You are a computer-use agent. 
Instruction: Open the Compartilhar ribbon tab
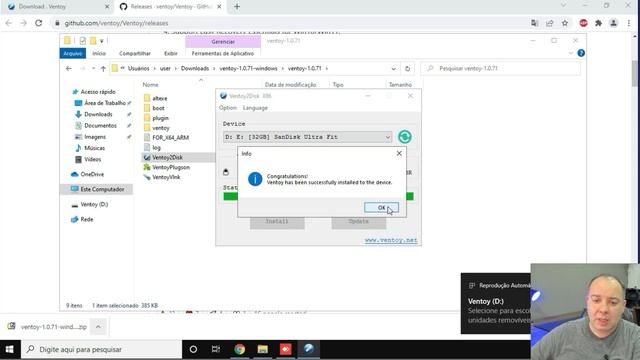pyautogui.click(x=135, y=53)
